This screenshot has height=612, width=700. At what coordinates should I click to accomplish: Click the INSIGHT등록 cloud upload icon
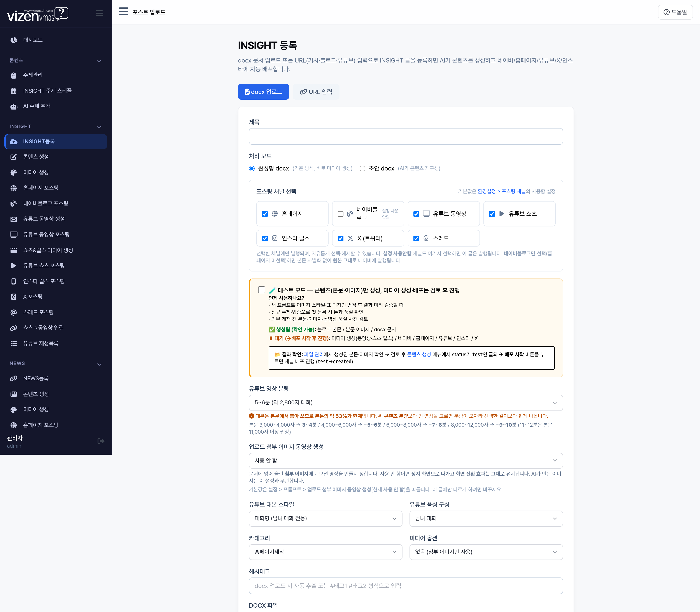[14, 141]
